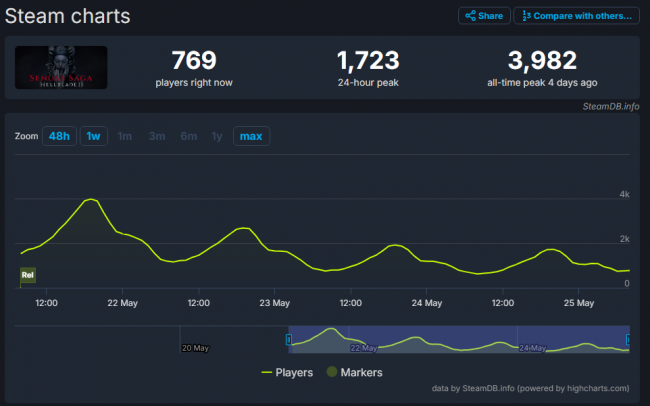This screenshot has width=650, height=406.
Task: Click the 20 May area in navigator
Action: [x=195, y=348]
